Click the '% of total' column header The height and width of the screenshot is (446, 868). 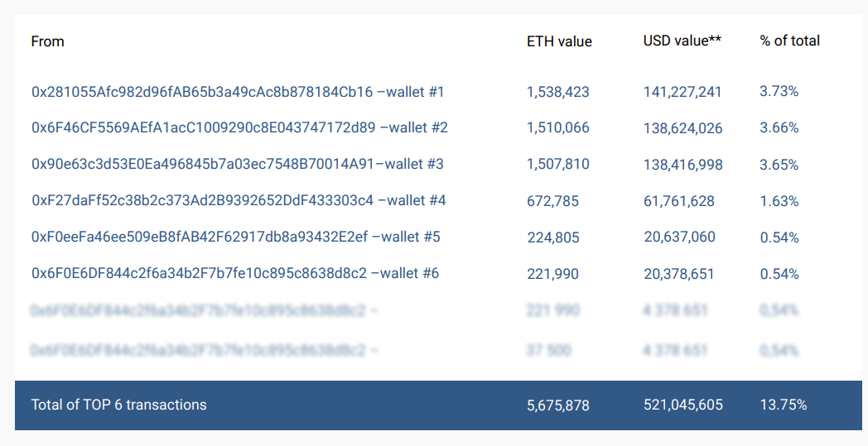pyautogui.click(x=790, y=41)
